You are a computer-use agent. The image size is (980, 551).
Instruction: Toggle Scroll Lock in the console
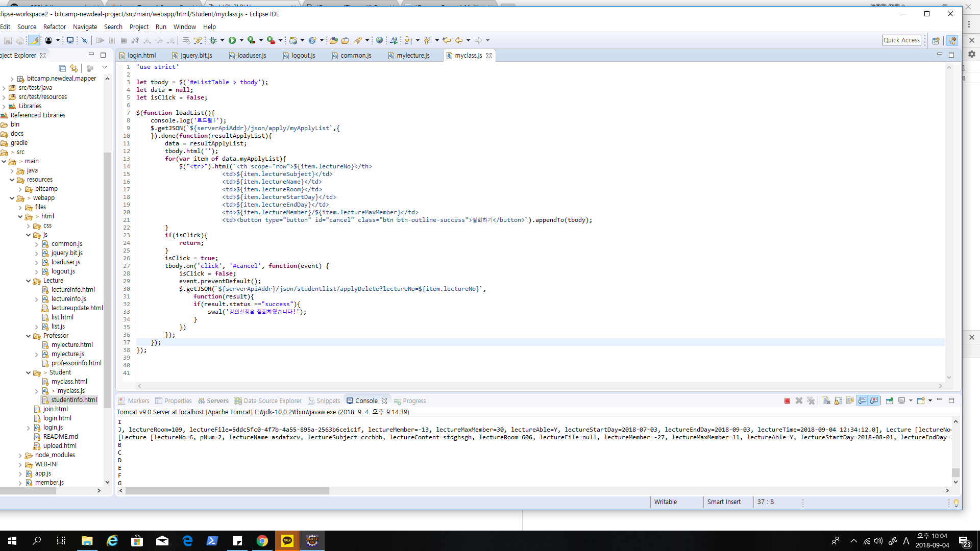tap(838, 401)
